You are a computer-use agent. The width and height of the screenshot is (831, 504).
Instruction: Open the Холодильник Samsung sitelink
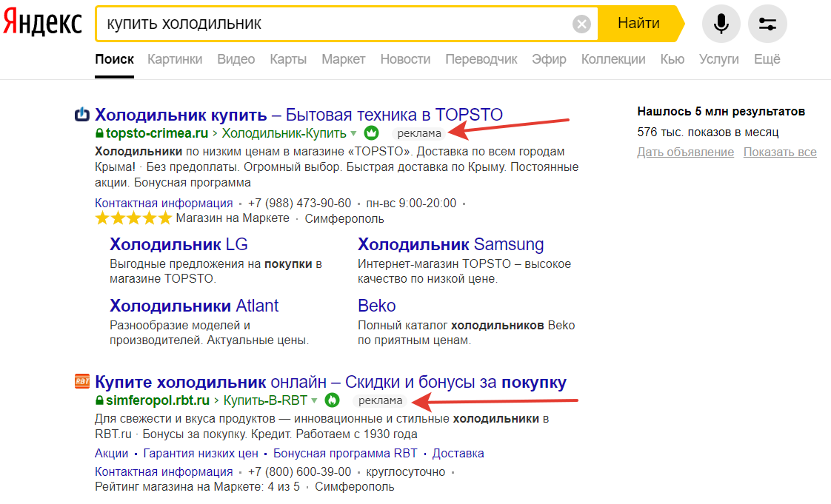(450, 244)
